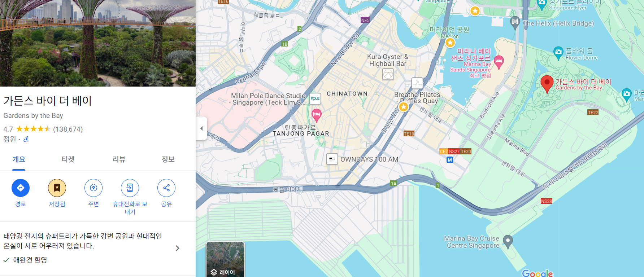Click the NE5 station badge
This screenshot has width=644, height=277.
365,21
